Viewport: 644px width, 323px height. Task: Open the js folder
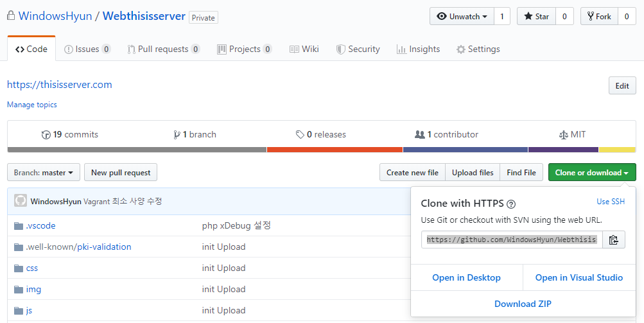click(x=29, y=311)
